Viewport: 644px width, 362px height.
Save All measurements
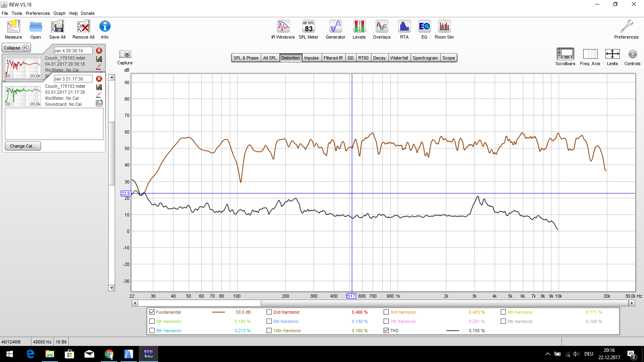[x=57, y=30]
